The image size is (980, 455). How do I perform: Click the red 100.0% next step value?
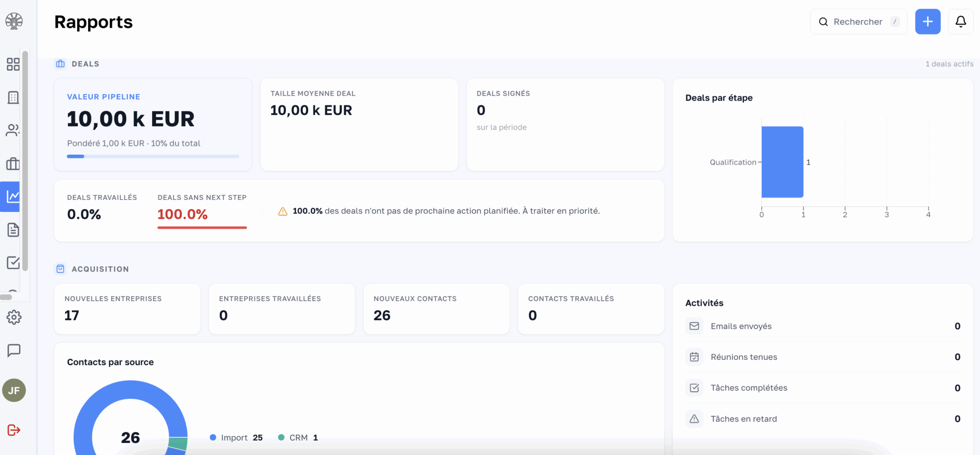tap(182, 214)
